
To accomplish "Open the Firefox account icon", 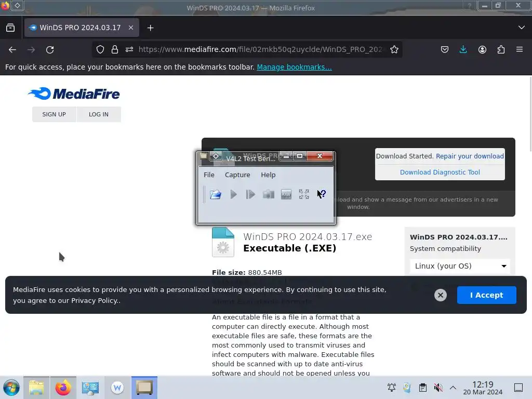I will click(482, 49).
